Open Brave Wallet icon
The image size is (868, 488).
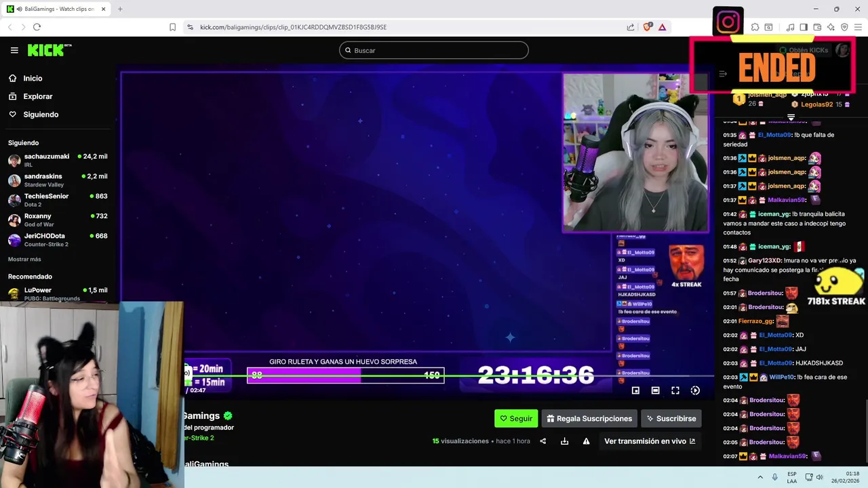[817, 27]
